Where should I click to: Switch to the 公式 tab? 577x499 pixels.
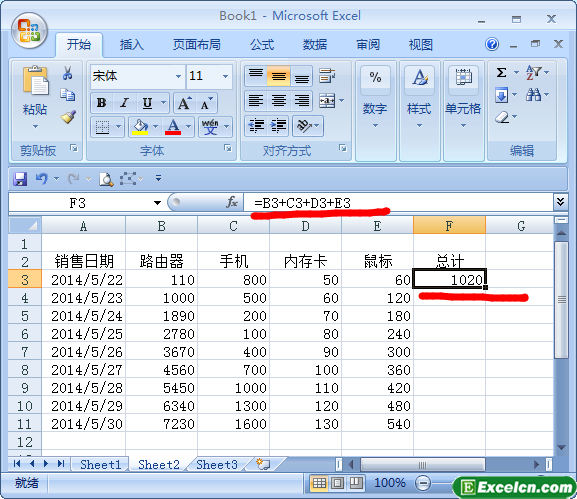(x=262, y=45)
